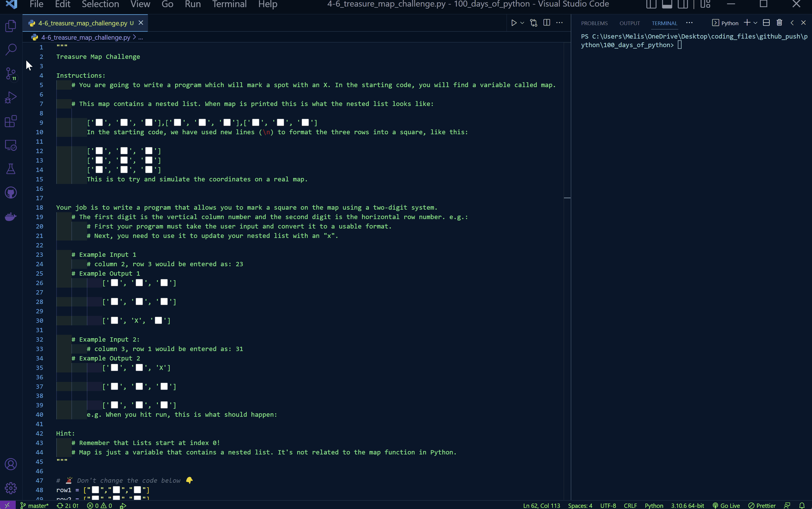Click Prettier in the status bar
Viewport: 812px width, 509px height.
pos(762,505)
